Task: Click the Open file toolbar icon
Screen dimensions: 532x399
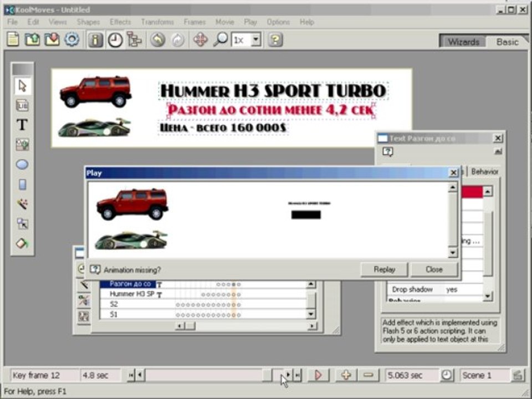Action: pos(32,39)
